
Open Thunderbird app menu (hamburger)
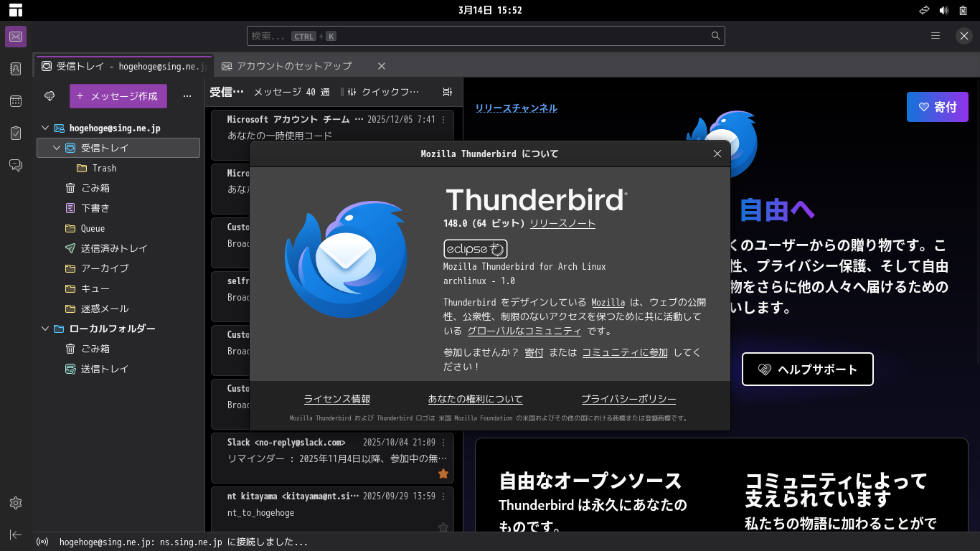(x=936, y=36)
